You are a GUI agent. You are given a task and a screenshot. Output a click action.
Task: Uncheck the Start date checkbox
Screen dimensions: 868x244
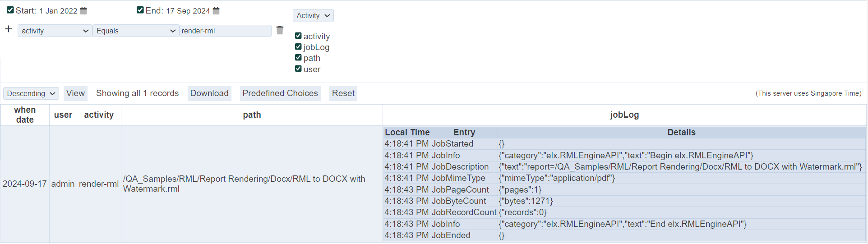click(x=10, y=10)
